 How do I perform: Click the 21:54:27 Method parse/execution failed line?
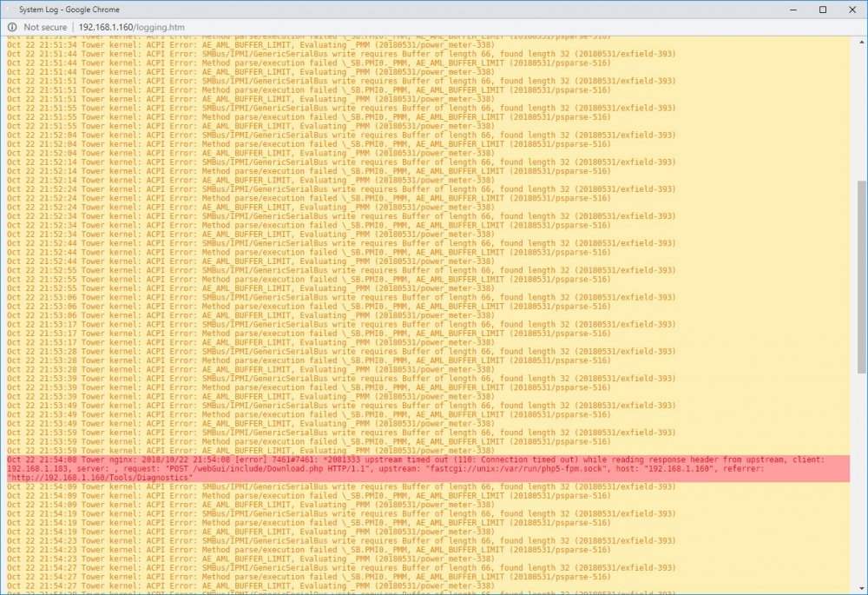[x=308, y=578]
